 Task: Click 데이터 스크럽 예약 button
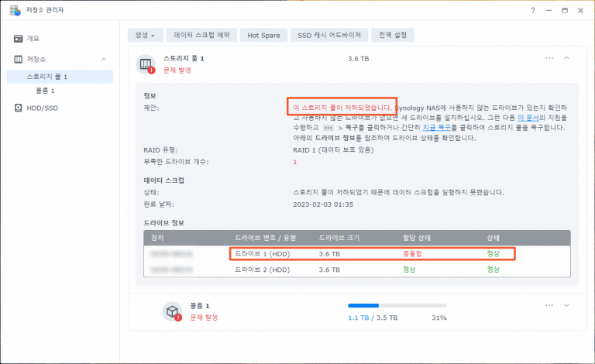click(202, 36)
